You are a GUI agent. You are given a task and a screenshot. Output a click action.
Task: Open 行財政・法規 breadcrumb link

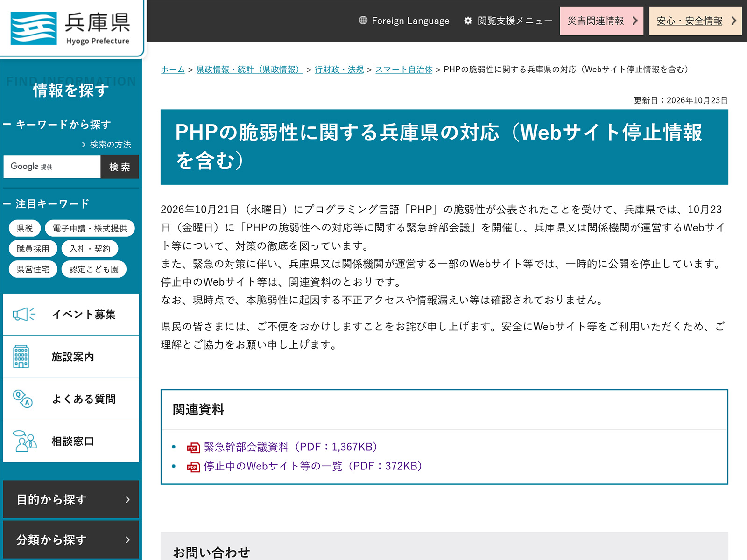coord(339,70)
